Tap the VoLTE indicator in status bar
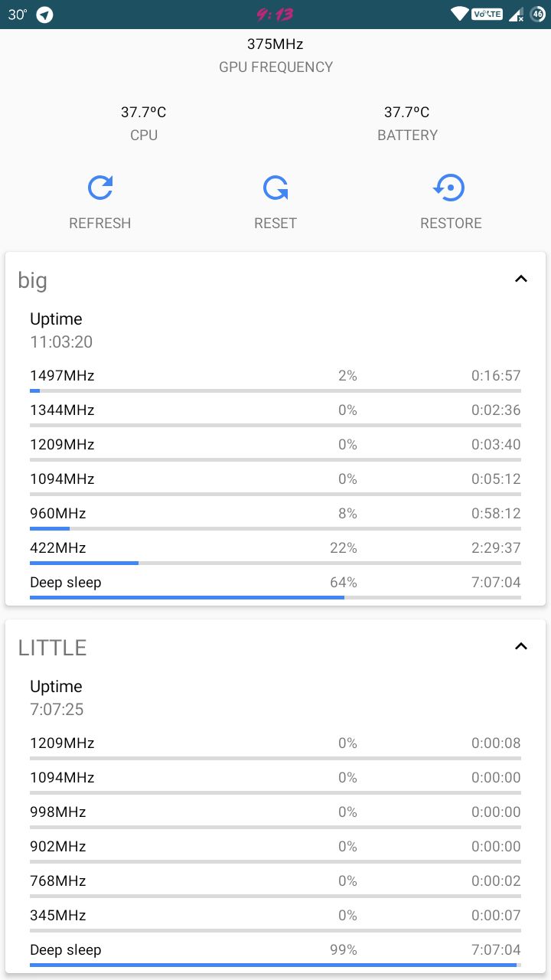 click(x=487, y=14)
